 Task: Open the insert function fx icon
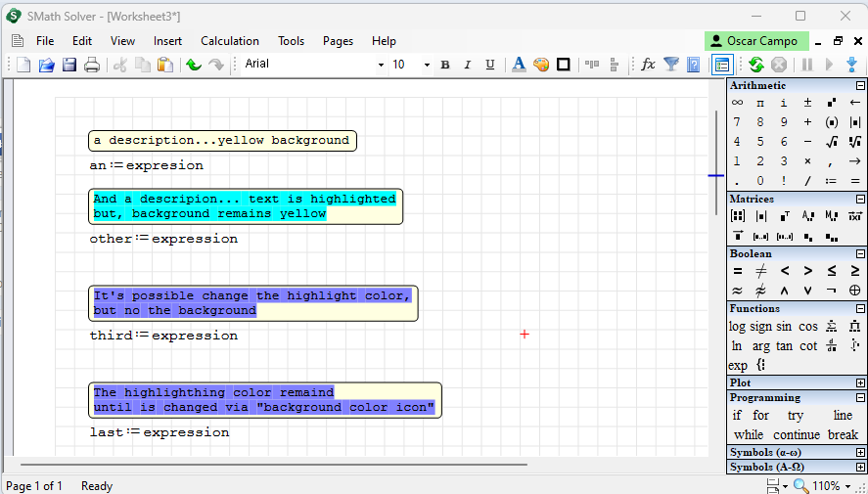point(648,65)
